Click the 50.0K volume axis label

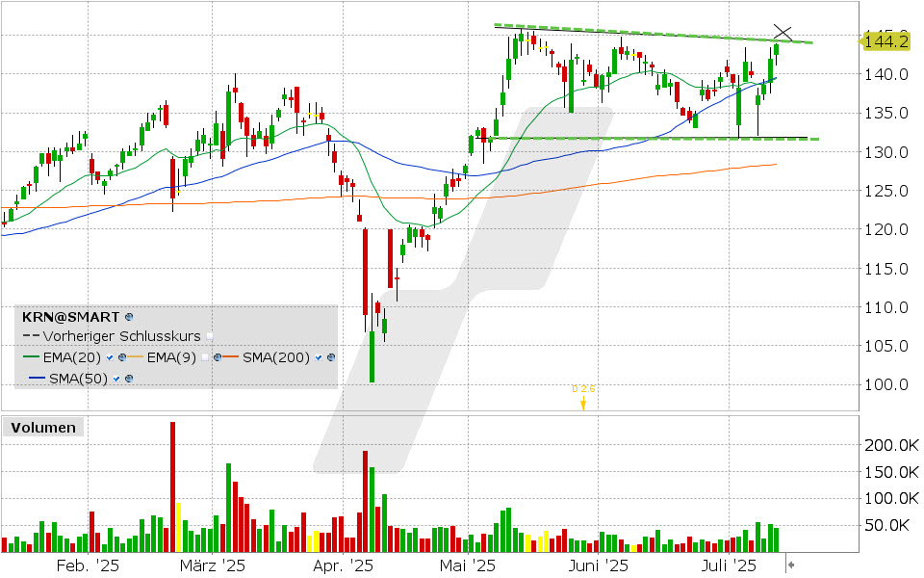coord(886,525)
